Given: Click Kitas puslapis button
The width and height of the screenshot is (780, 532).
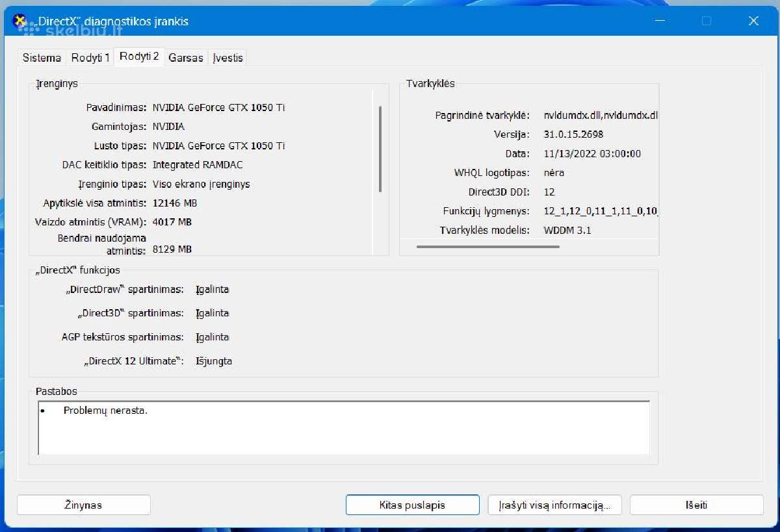Looking at the screenshot, I should pos(412,505).
